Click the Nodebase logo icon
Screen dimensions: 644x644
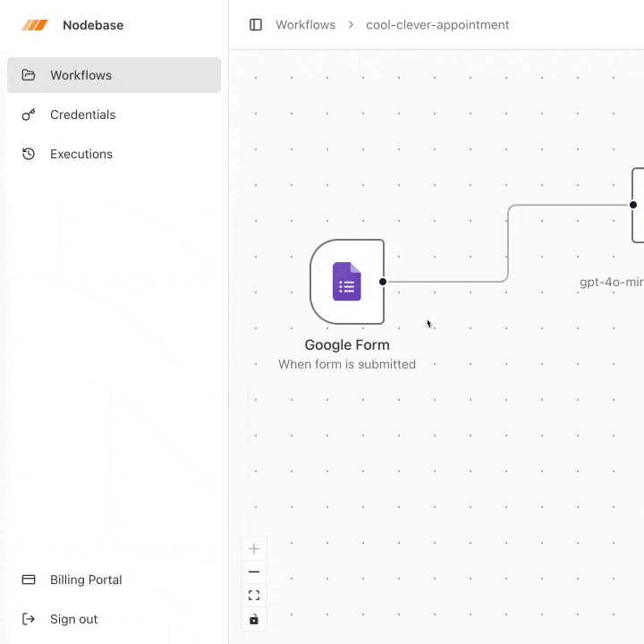(35, 25)
